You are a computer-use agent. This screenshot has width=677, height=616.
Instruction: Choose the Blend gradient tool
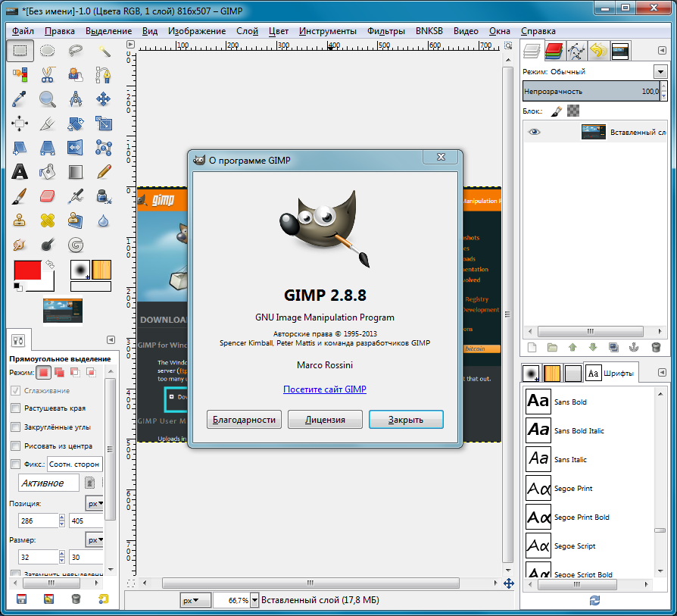76,172
